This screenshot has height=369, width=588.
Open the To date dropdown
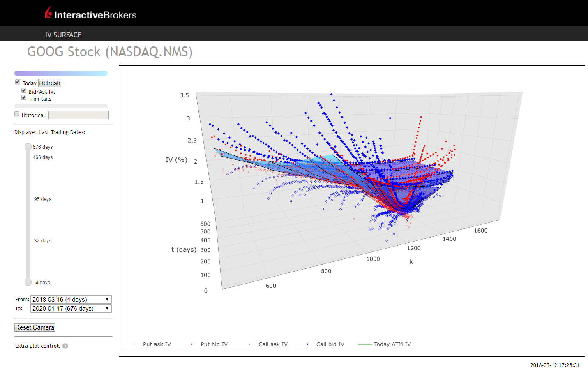71,309
